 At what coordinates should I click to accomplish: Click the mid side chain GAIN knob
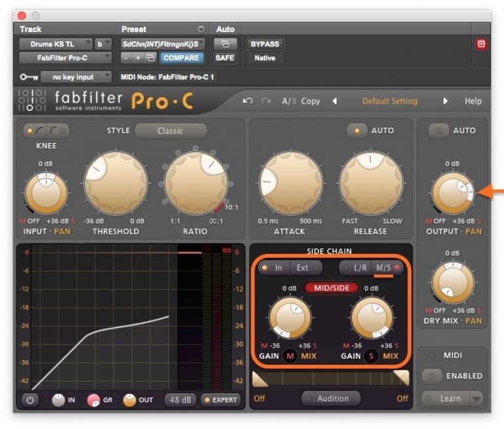pyautogui.click(x=290, y=317)
